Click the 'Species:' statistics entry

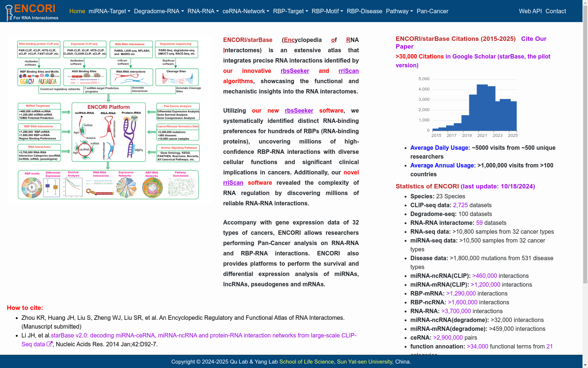tap(438, 196)
